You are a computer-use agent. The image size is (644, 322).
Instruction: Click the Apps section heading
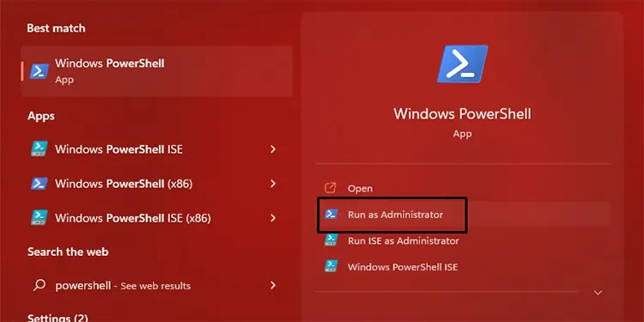click(x=41, y=116)
